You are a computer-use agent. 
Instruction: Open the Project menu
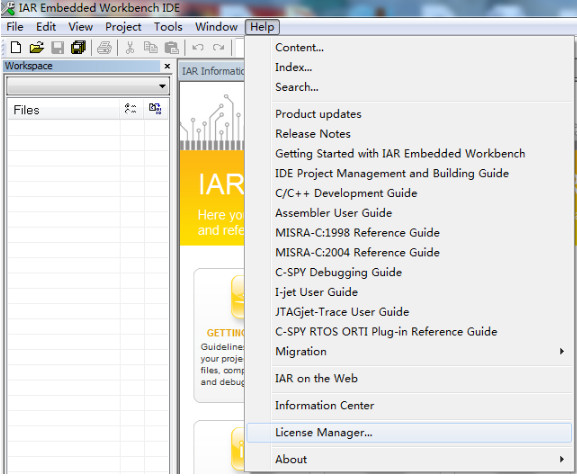click(x=123, y=27)
